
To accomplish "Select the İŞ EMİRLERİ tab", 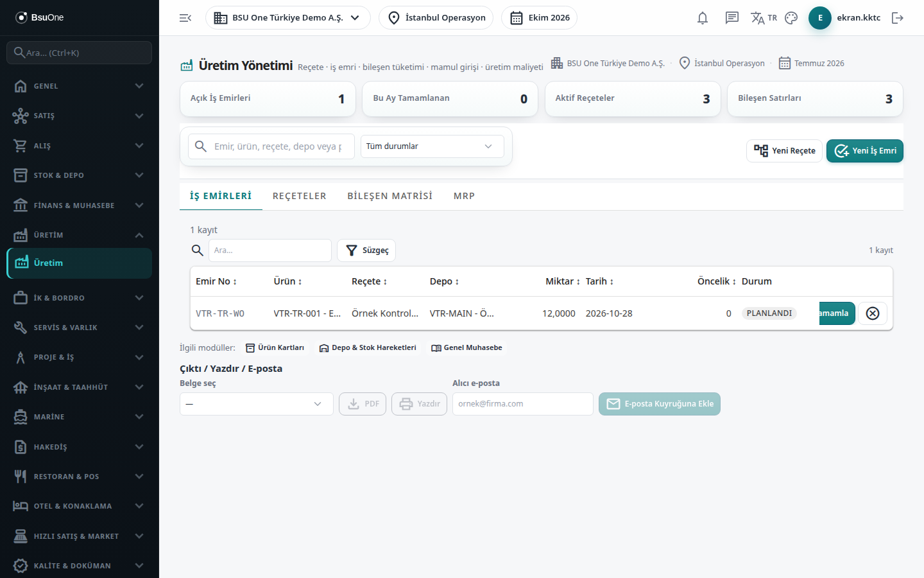I will (221, 196).
